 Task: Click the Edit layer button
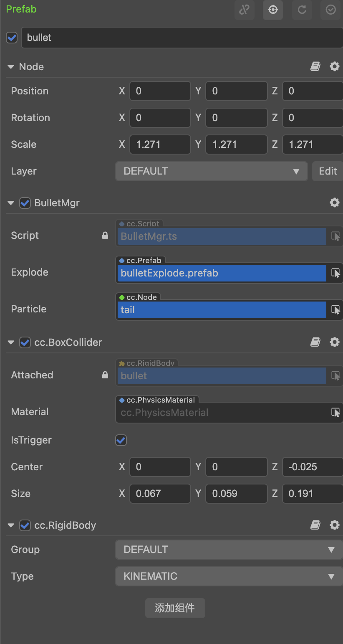pos(328,171)
